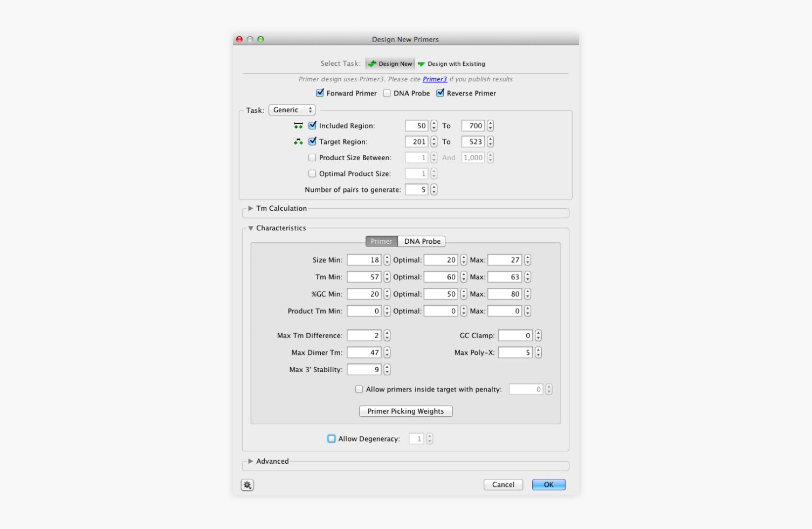Click the Target Region end field 523
This screenshot has height=529, width=812.
click(473, 142)
